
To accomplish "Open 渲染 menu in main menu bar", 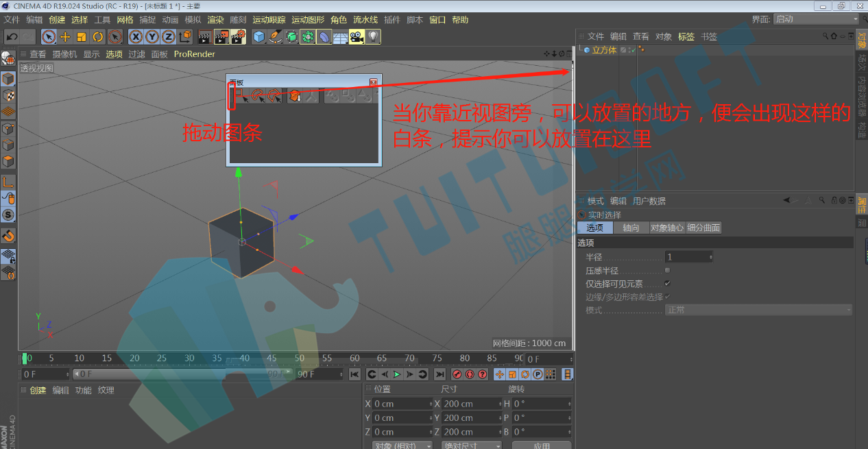I will [215, 20].
